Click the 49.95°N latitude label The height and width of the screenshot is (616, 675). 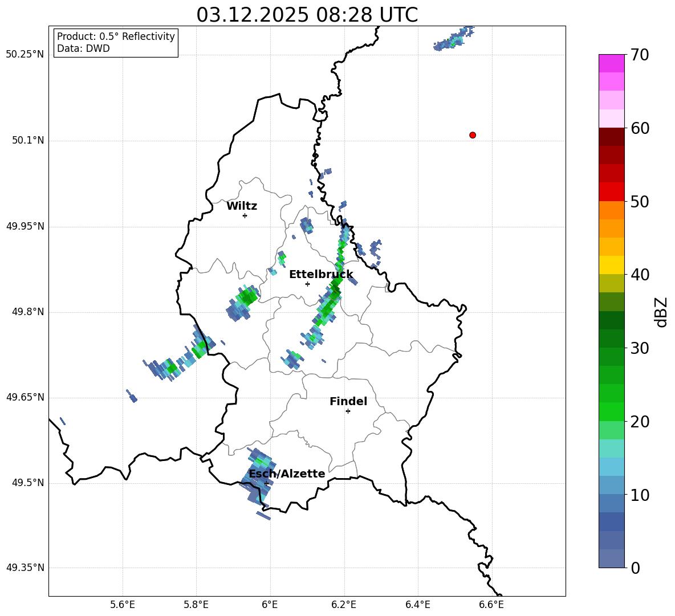[25, 226]
